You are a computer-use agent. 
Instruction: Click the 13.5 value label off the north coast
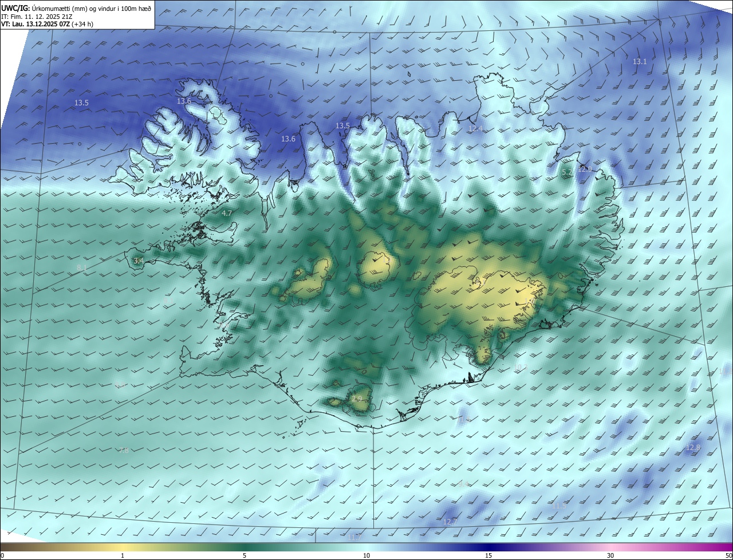342,125
